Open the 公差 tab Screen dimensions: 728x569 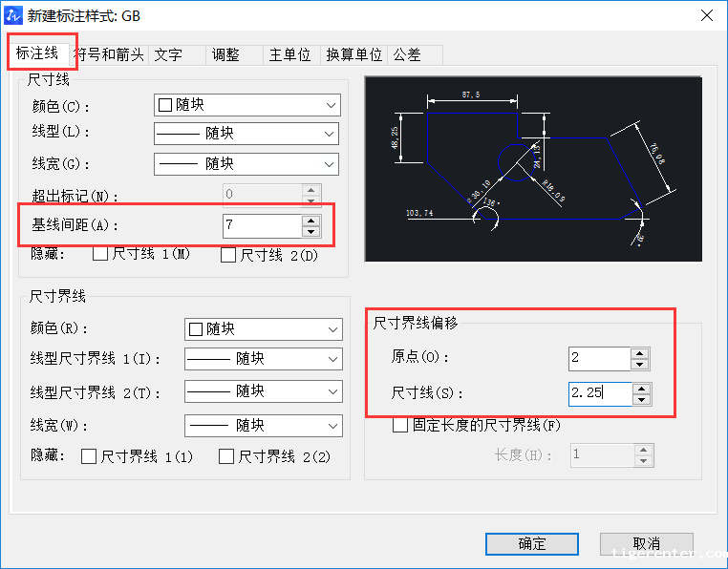point(407,54)
